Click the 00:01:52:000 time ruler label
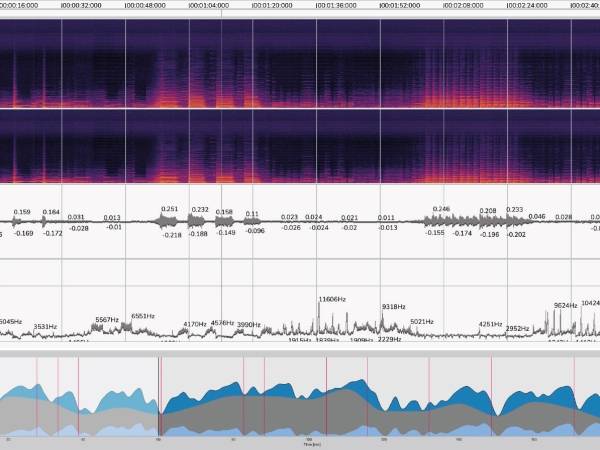This screenshot has height=450, width=600. [400, 5]
